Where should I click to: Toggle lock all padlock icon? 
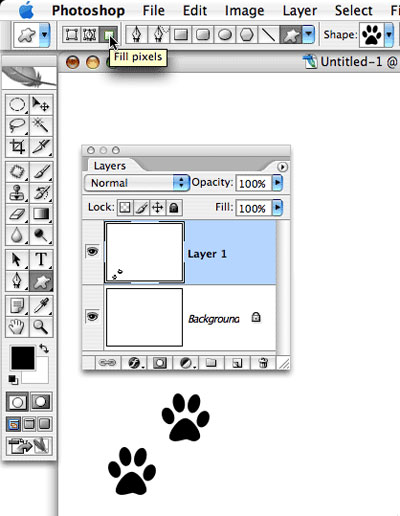pos(174,208)
